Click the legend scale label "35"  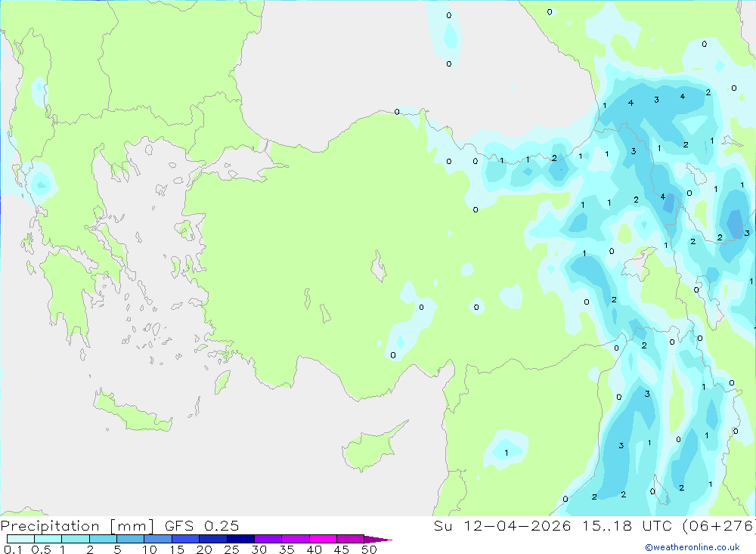tap(287, 549)
